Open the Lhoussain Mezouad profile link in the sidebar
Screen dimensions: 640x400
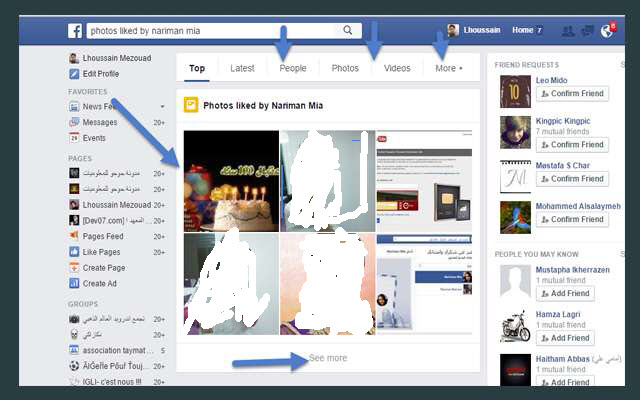tap(117, 58)
